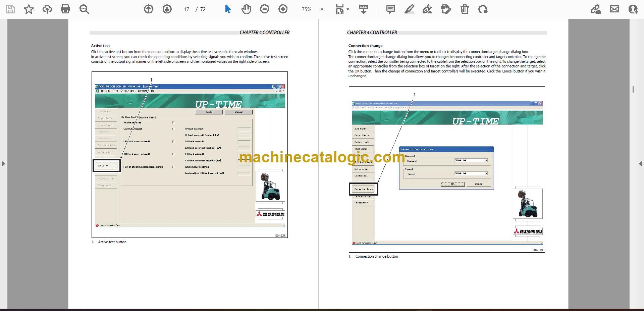This screenshot has height=311, width=644.
Task: Go to the previous page
Action: pyautogui.click(x=149, y=9)
